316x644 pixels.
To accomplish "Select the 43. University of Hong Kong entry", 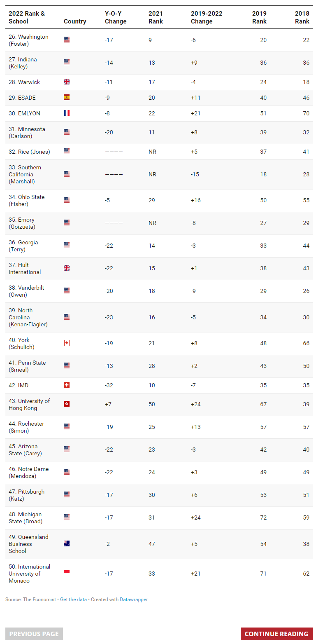I will (x=29, y=404).
